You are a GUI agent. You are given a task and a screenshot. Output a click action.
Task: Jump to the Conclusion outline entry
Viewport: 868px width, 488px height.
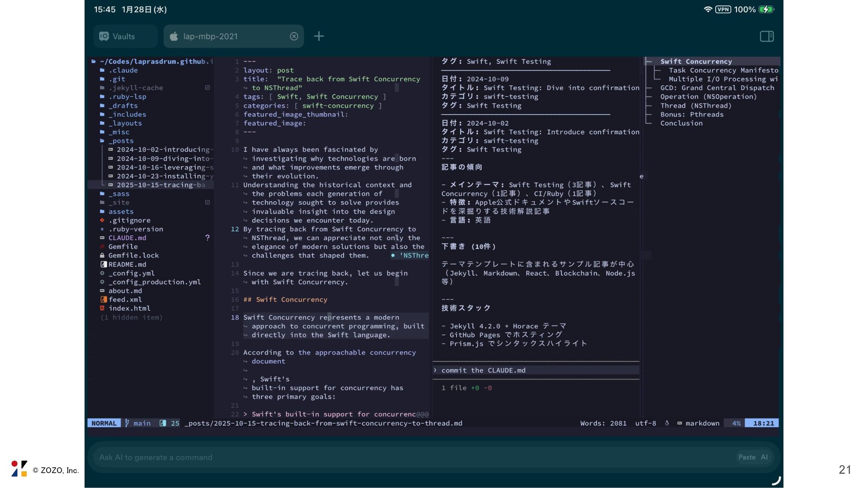[681, 123]
